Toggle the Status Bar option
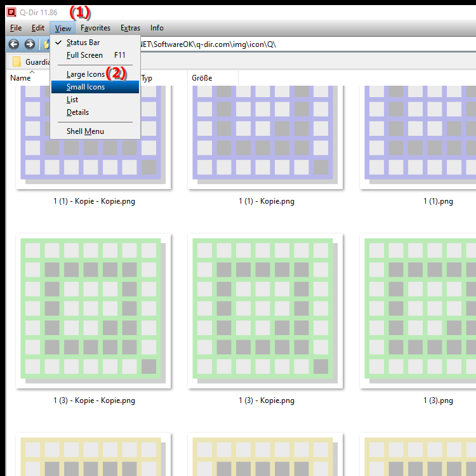476x476 pixels. tap(95, 43)
